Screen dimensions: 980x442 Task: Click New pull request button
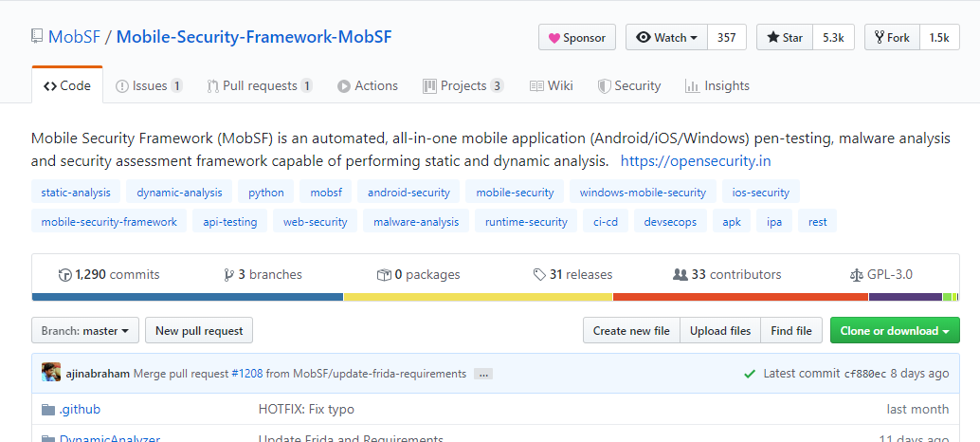pos(199,331)
